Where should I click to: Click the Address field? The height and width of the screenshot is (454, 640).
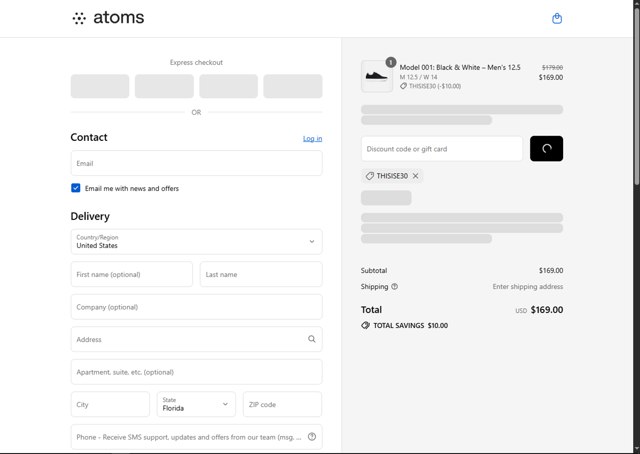coord(196,339)
